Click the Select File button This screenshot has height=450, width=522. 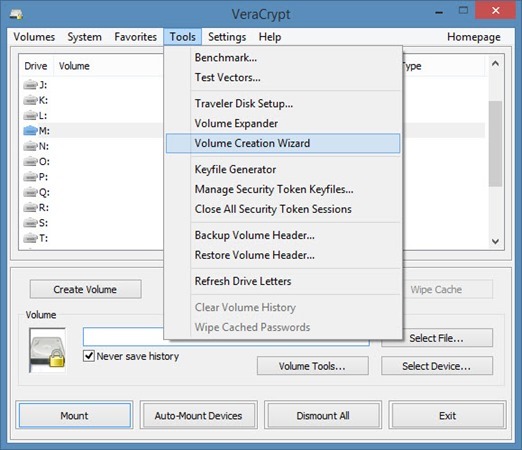pos(437,338)
